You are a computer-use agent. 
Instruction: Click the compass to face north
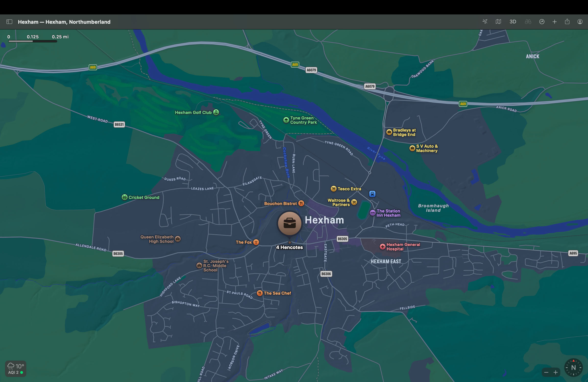point(573,368)
